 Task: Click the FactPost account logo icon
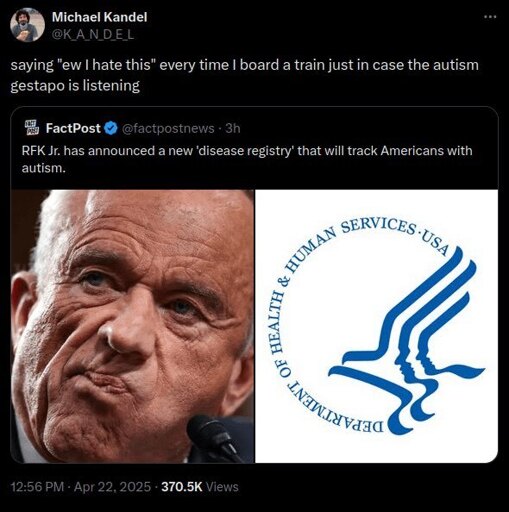coord(32,128)
